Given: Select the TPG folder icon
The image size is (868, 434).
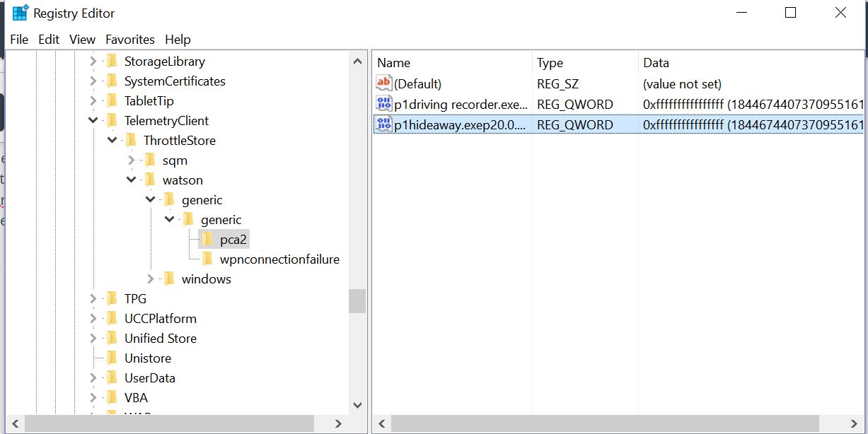Looking at the screenshot, I should click(111, 298).
